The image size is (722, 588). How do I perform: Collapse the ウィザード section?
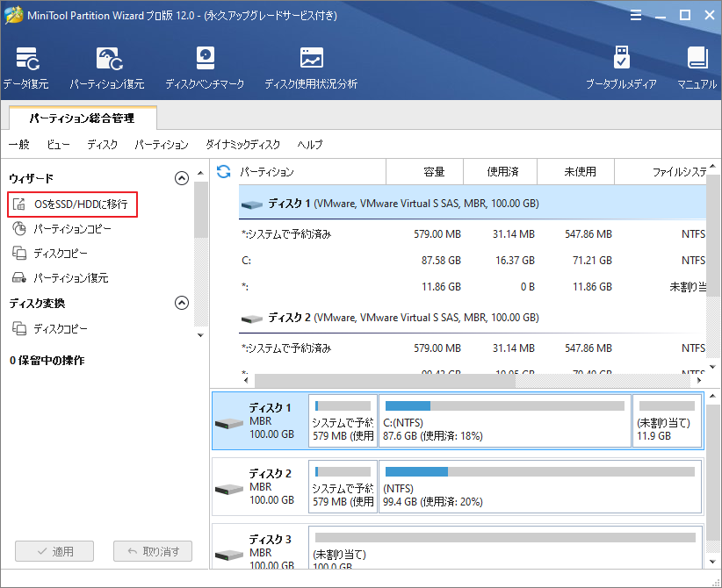click(182, 177)
